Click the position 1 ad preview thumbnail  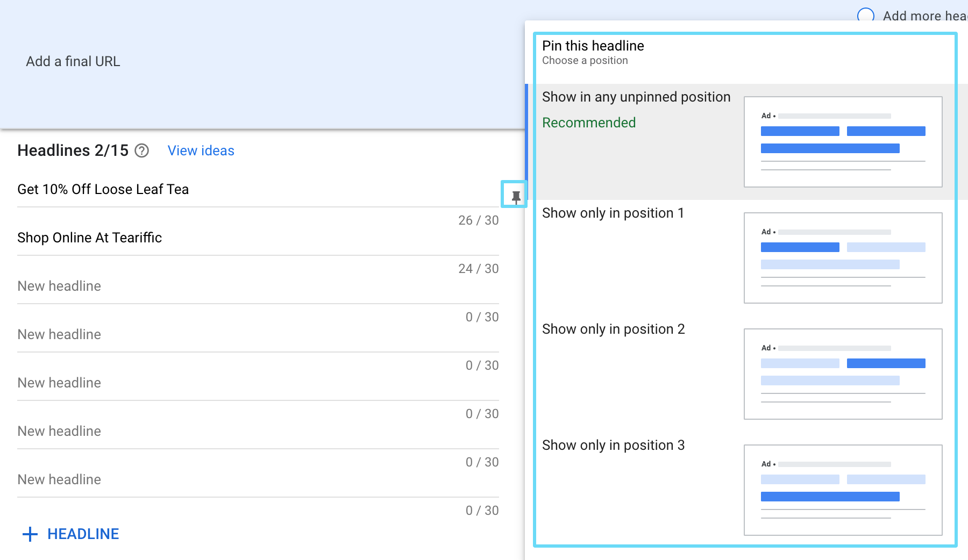(843, 258)
